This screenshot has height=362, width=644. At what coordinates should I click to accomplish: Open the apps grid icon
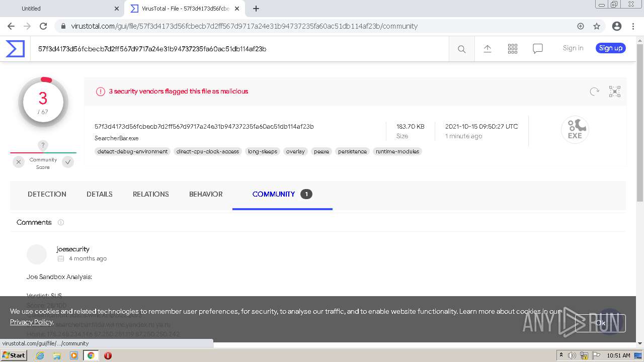click(x=512, y=49)
